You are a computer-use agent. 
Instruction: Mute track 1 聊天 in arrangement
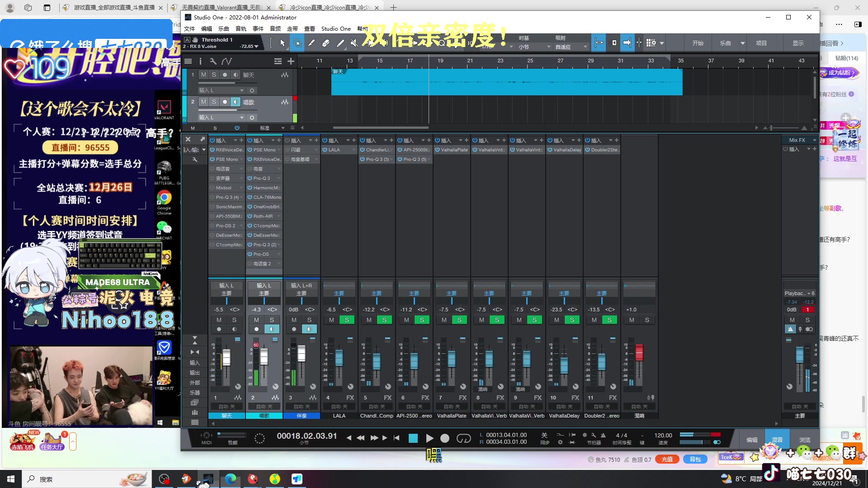click(x=203, y=75)
